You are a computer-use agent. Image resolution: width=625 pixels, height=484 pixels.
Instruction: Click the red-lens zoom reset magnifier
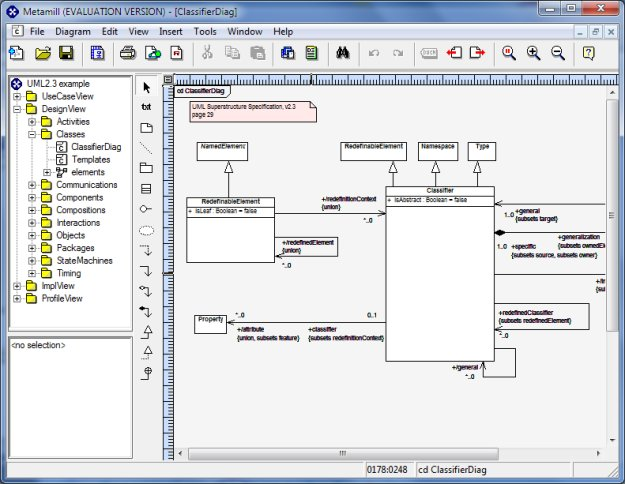[509, 53]
